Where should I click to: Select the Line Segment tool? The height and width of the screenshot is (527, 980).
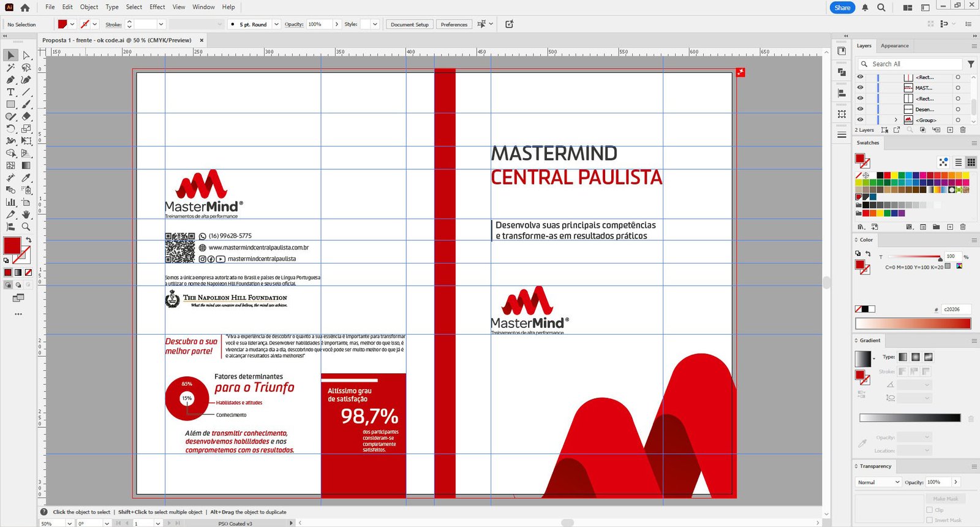pyautogui.click(x=26, y=92)
